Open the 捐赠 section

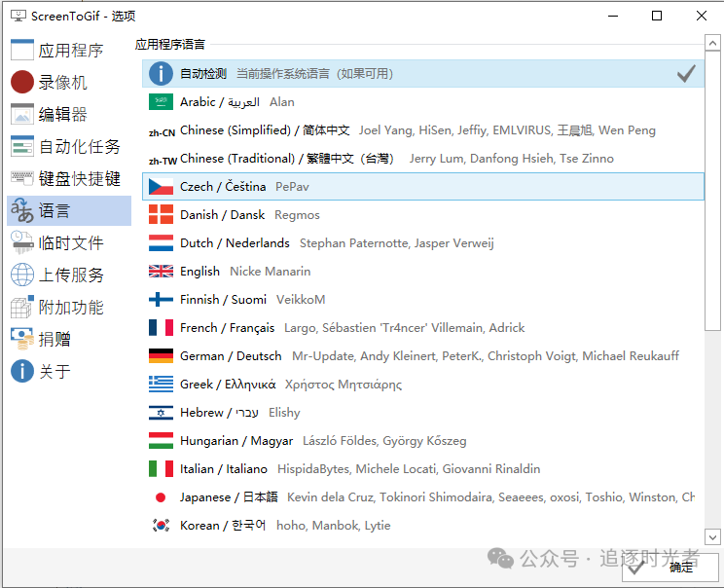point(69,339)
